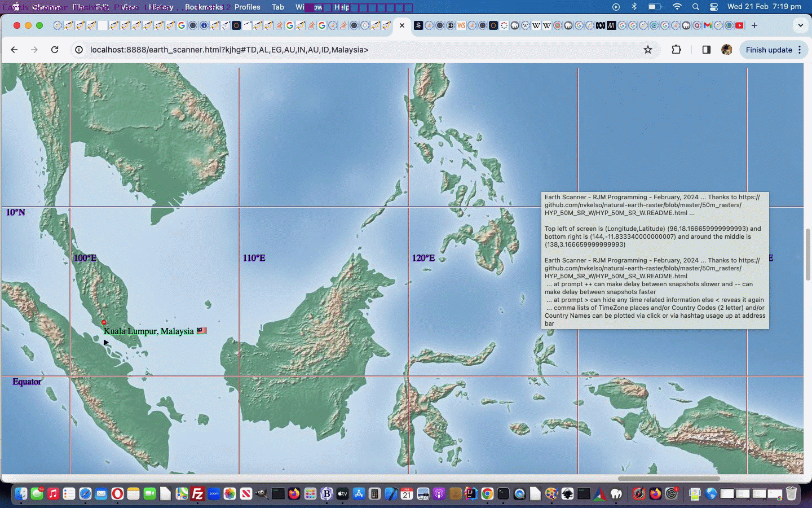Screen dimensions: 812x508
Task: Open a new browser tab
Action: click(x=754, y=25)
